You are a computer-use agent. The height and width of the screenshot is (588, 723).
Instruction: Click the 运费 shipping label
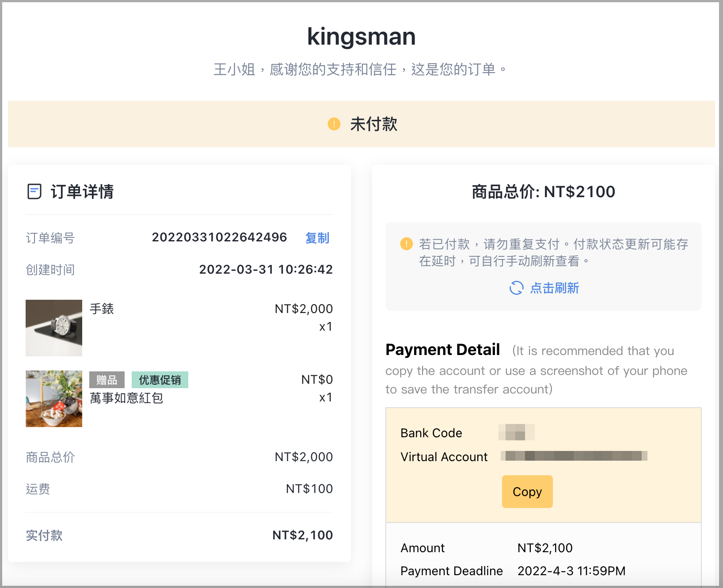38,489
